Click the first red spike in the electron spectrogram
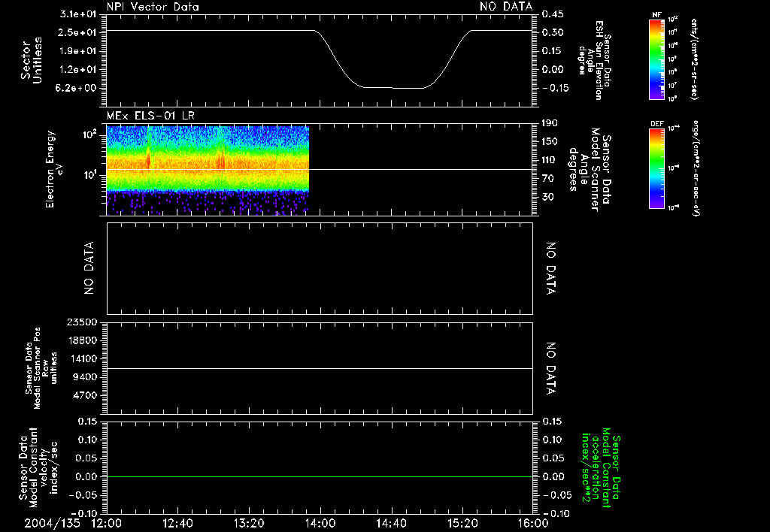770x532 pixels. (x=148, y=160)
